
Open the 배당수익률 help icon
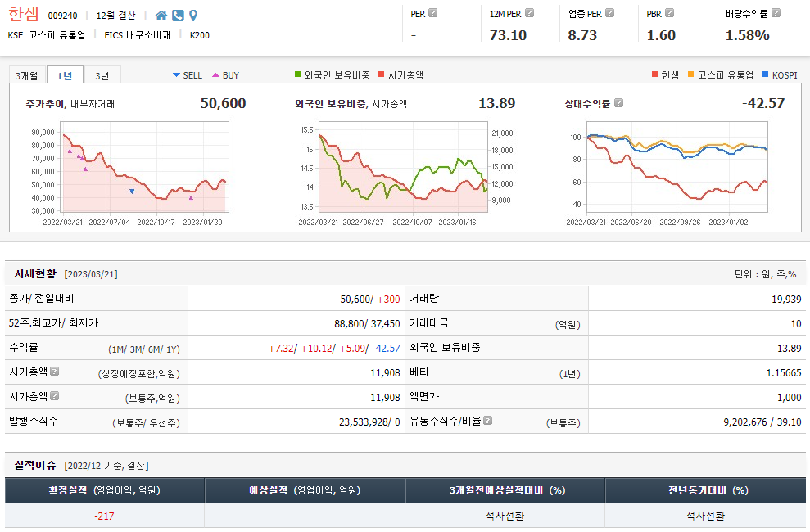[x=776, y=13]
